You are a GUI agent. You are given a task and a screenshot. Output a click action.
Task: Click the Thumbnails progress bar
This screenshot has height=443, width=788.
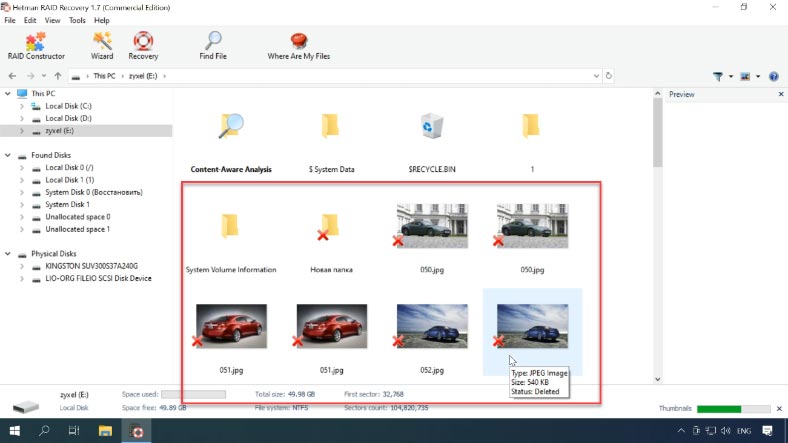[x=733, y=409]
